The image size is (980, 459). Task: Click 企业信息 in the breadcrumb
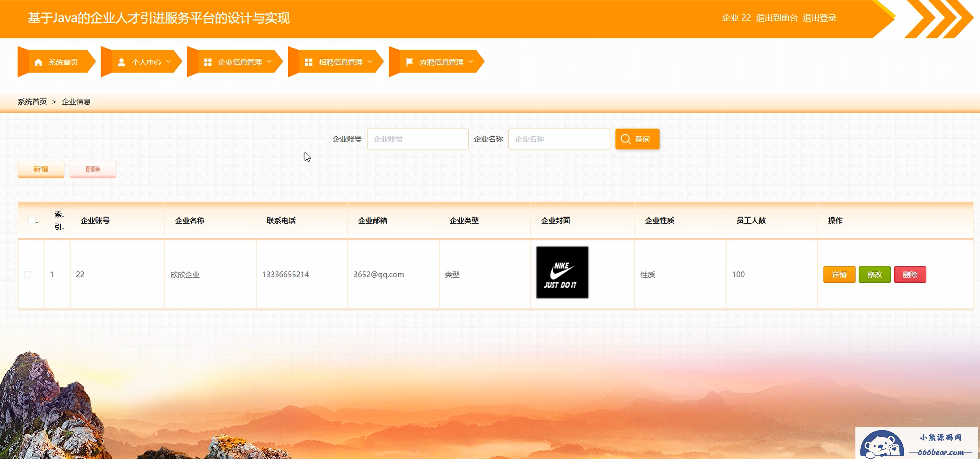(x=76, y=102)
